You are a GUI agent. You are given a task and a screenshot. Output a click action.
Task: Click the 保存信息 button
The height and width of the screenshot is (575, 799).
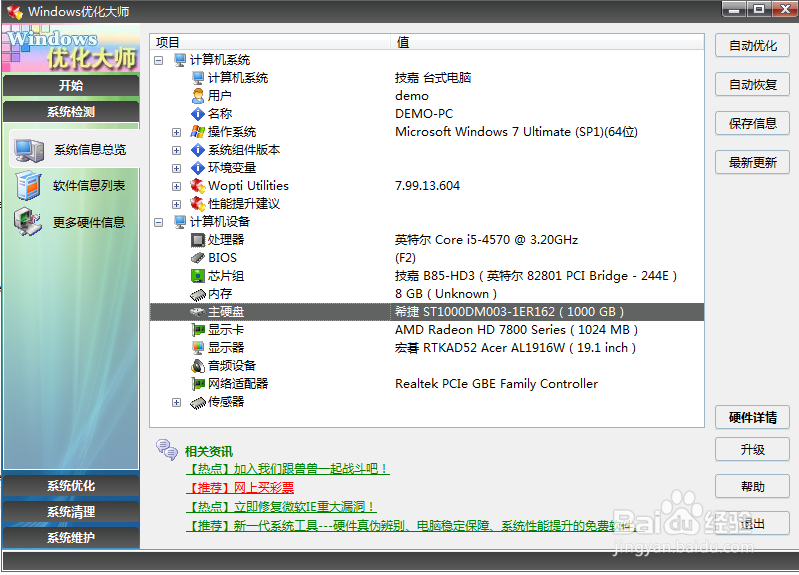tap(752, 123)
